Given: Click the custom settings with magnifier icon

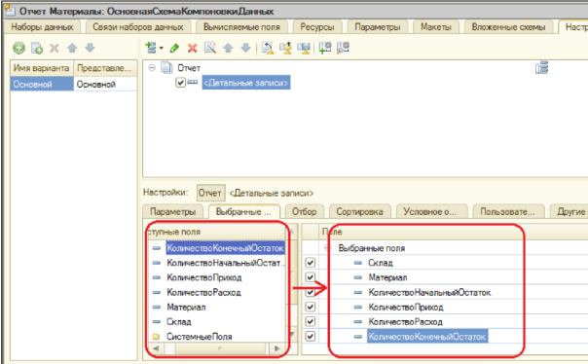Looking at the screenshot, I should point(343,48).
